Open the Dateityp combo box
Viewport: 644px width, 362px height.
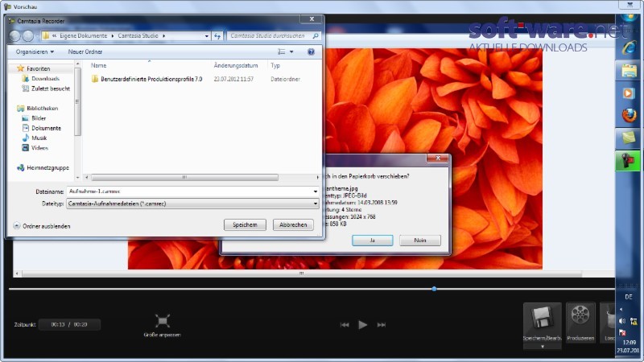pos(192,204)
